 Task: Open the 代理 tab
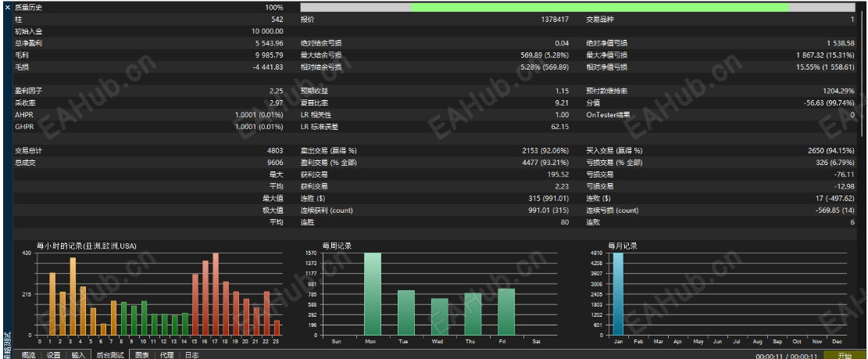click(x=167, y=354)
